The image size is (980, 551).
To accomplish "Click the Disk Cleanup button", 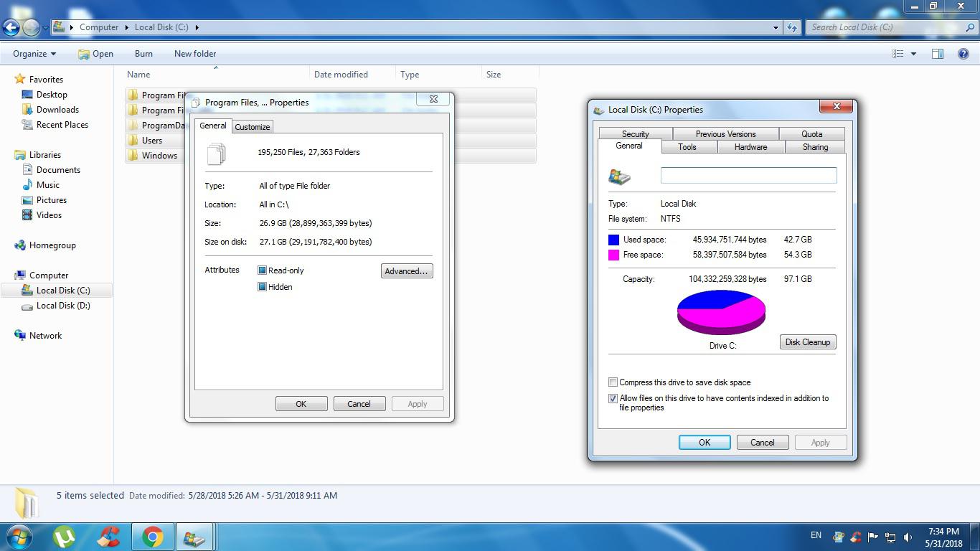I will click(807, 342).
